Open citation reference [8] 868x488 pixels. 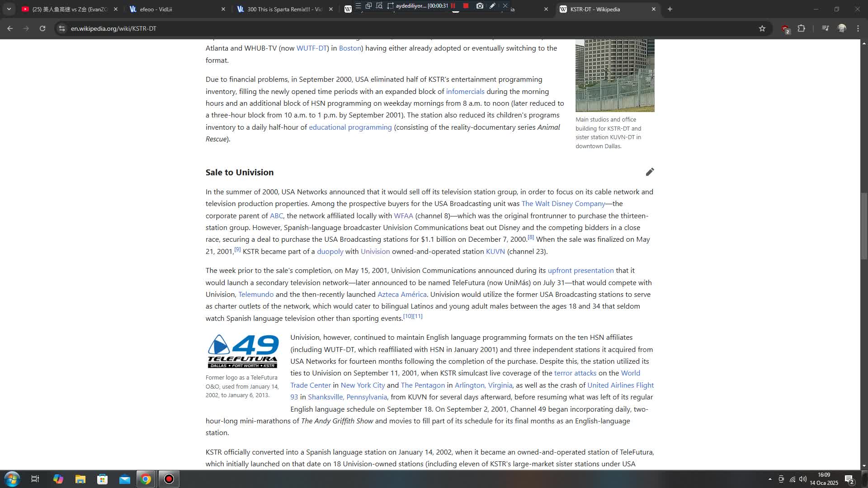(x=531, y=237)
